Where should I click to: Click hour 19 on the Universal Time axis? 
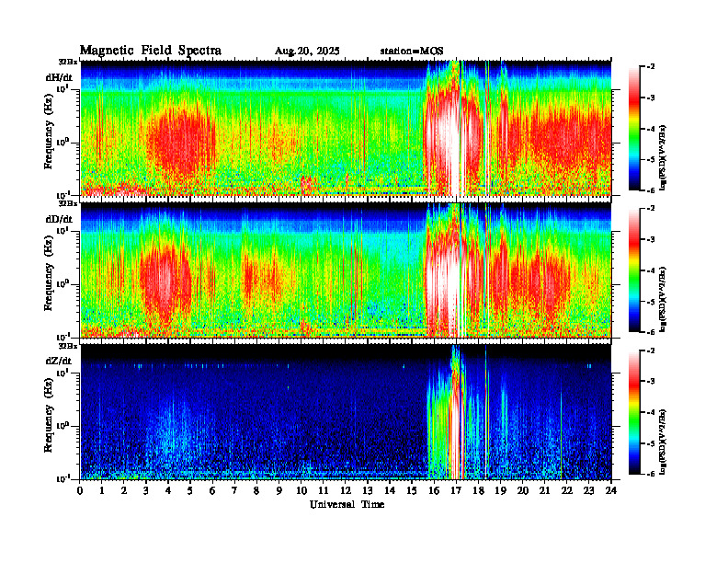point(500,491)
